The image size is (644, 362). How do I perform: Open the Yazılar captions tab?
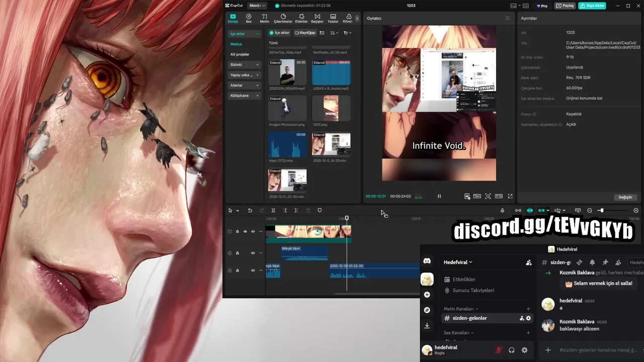[x=333, y=19]
